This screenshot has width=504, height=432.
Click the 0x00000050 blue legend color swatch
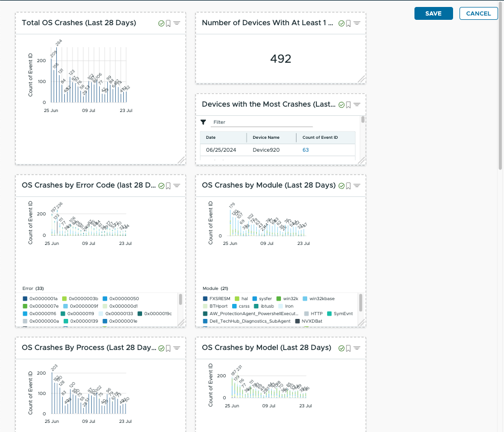[x=105, y=299]
